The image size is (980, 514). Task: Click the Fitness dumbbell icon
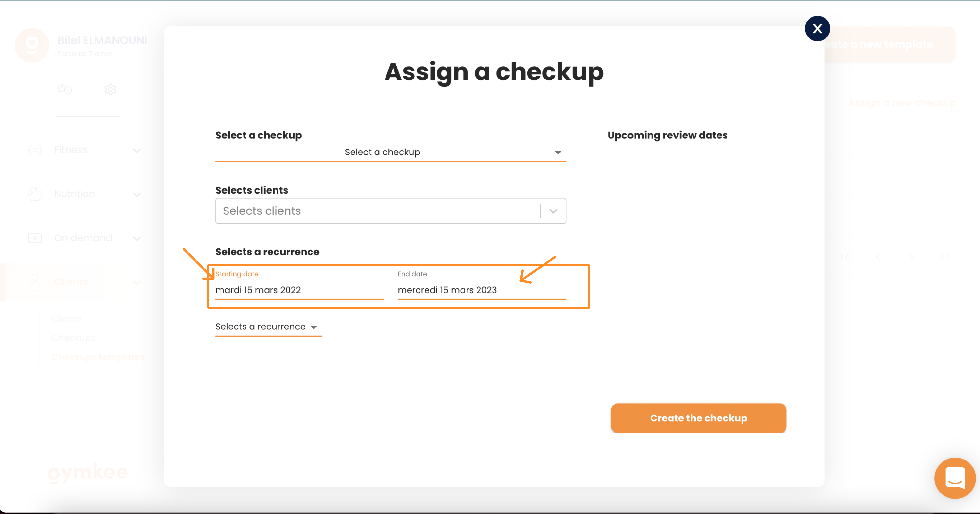tap(35, 150)
